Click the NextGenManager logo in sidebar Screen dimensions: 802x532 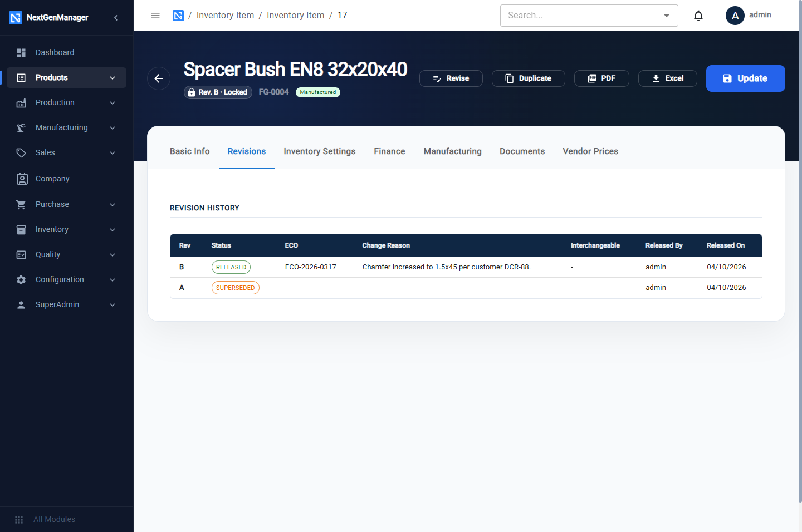(16, 18)
